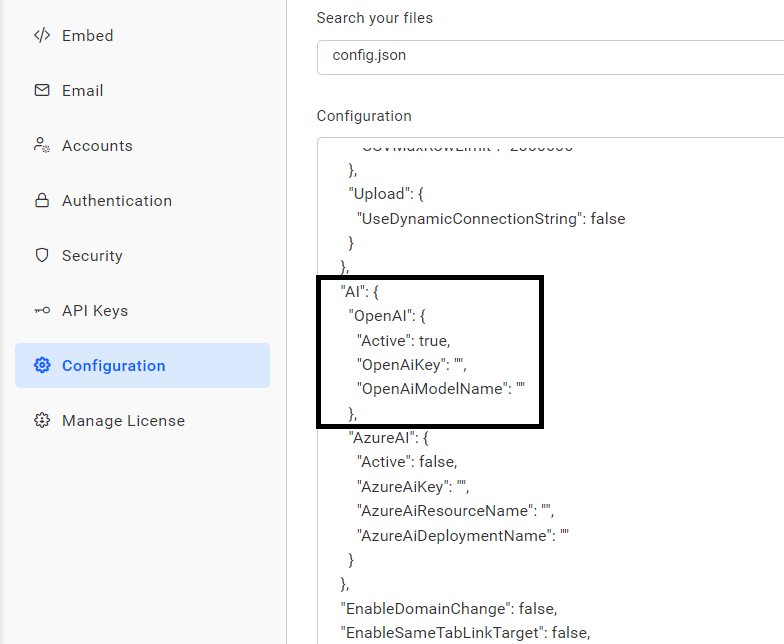Click the "AzureAiKey" line

pyautogui.click(x=413, y=486)
